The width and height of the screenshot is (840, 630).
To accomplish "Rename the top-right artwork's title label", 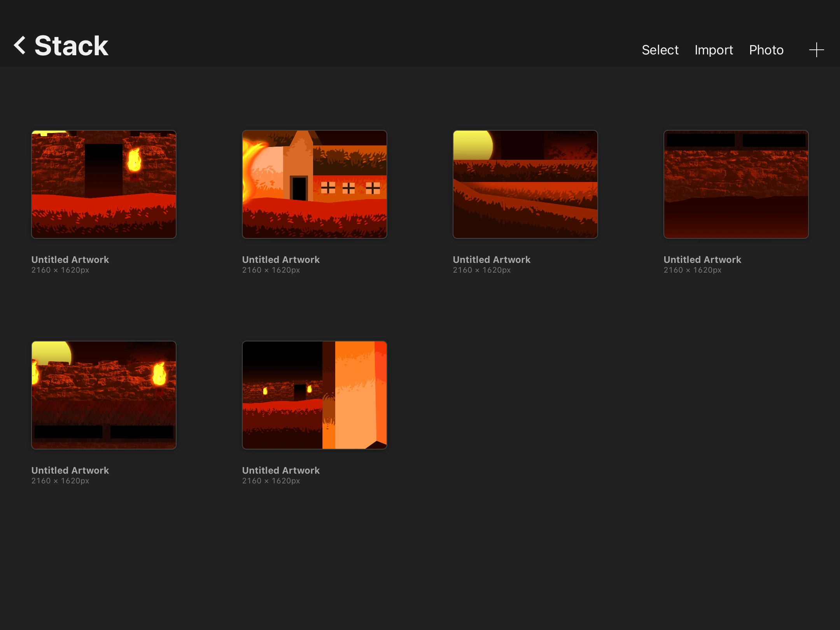I will coord(702,259).
